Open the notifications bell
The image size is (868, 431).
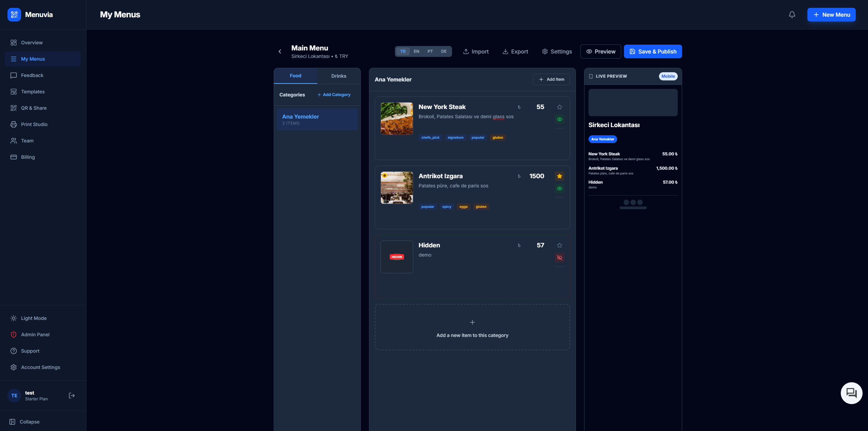tap(791, 15)
